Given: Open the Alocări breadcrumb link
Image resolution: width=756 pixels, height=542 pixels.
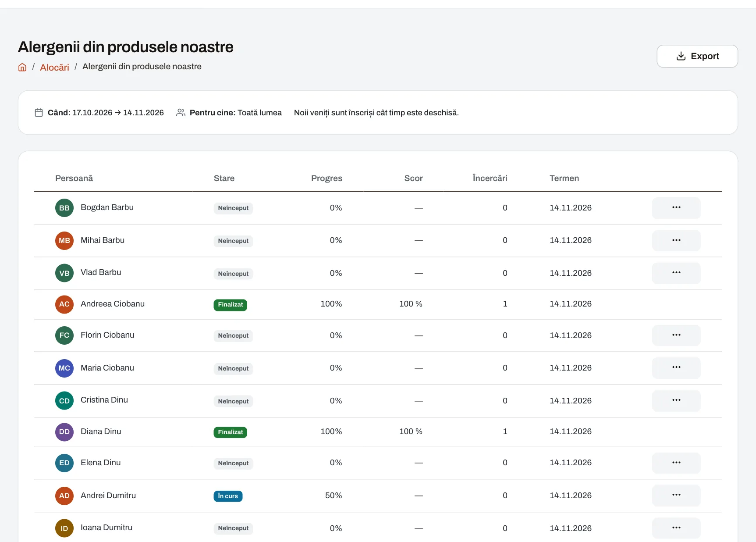Looking at the screenshot, I should (x=54, y=67).
